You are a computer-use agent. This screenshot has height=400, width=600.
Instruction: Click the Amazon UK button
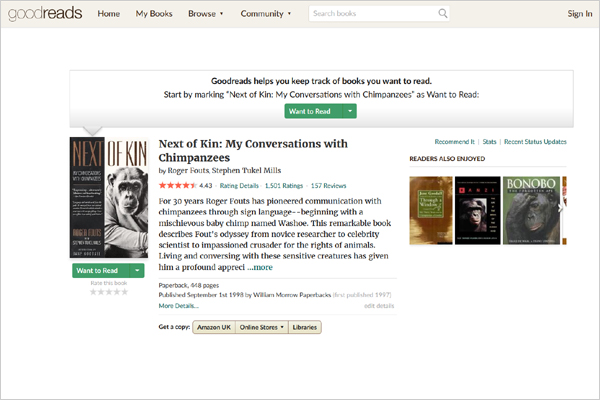pyautogui.click(x=214, y=327)
